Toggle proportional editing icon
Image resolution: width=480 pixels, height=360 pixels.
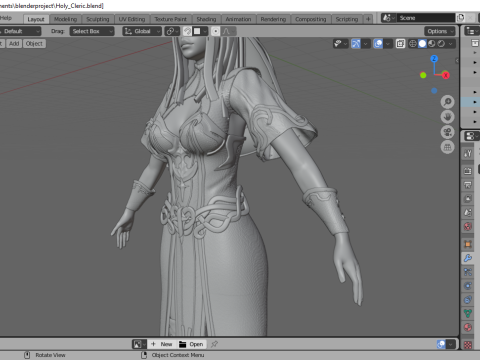click(216, 31)
